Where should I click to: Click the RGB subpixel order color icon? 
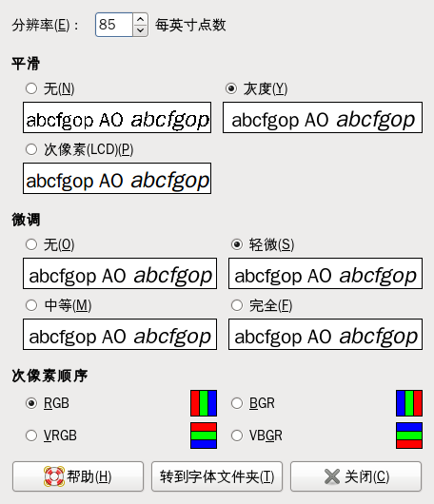click(x=204, y=403)
